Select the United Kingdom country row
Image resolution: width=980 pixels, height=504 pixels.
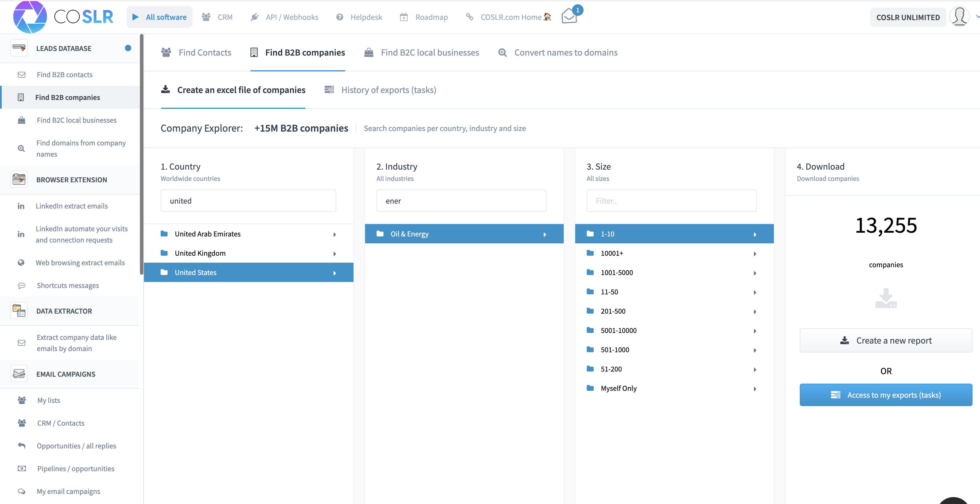click(x=248, y=253)
